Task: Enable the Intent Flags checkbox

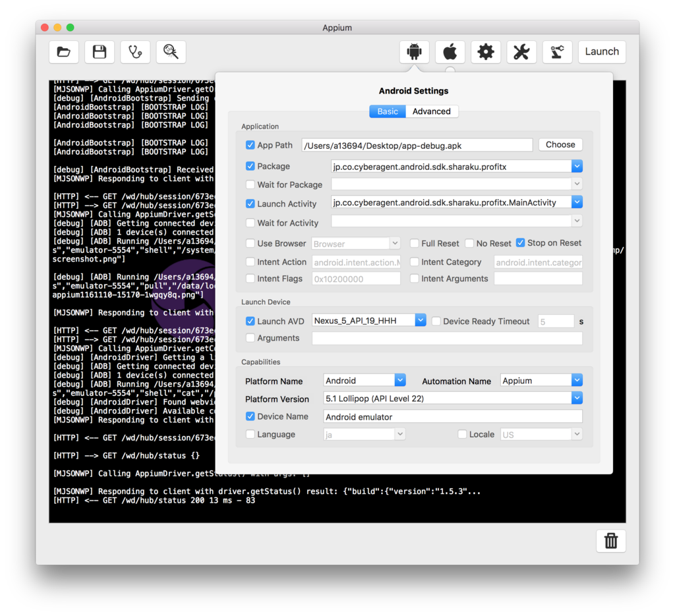Action: (x=250, y=278)
